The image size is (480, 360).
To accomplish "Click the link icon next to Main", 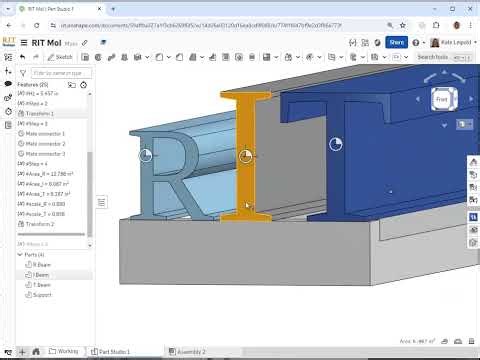I will pos(85,43).
